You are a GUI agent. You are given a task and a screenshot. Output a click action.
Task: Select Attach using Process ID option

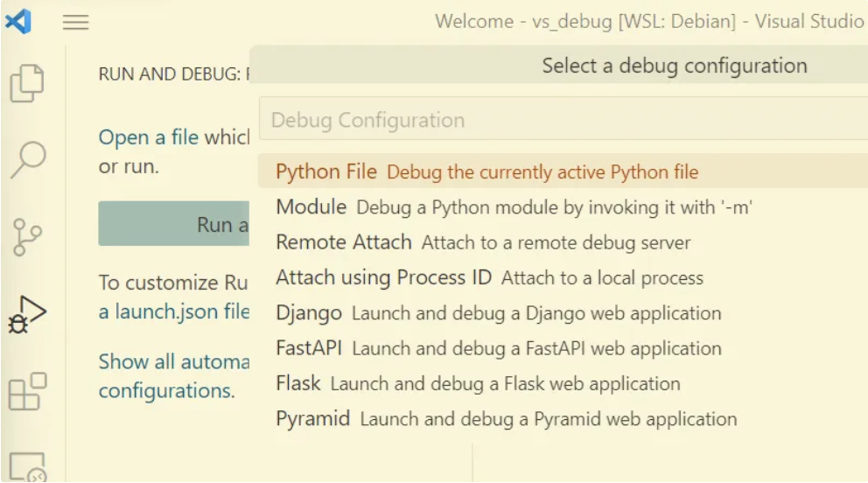[563, 277]
